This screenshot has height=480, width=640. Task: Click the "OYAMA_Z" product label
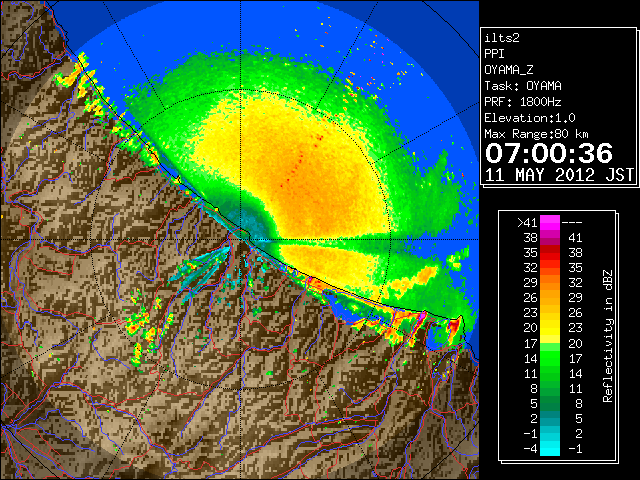509,70
